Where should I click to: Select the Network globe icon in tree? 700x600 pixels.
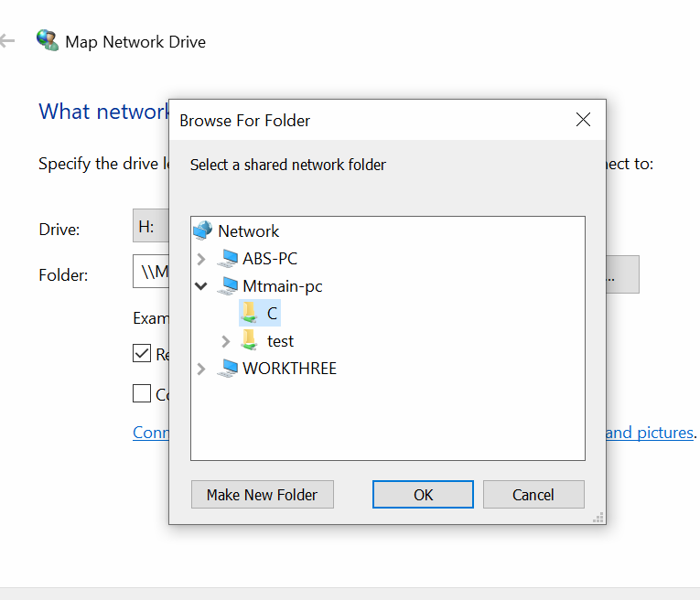coord(202,230)
